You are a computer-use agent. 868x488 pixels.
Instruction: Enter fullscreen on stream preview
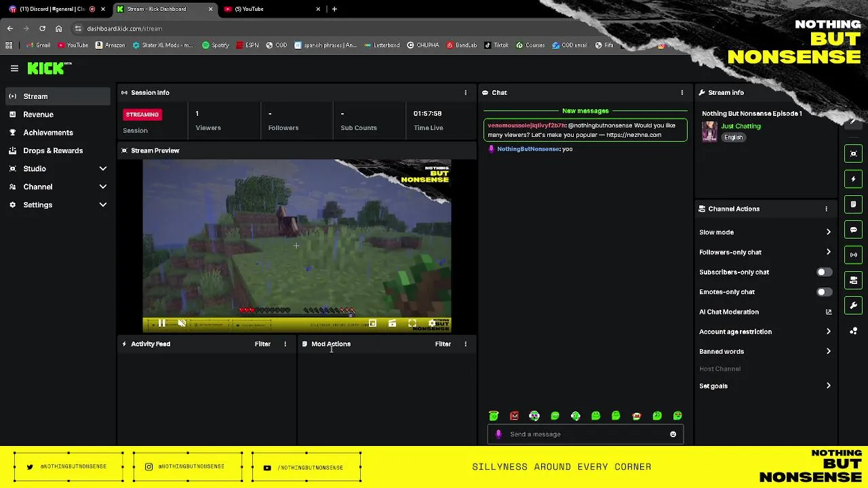point(412,324)
